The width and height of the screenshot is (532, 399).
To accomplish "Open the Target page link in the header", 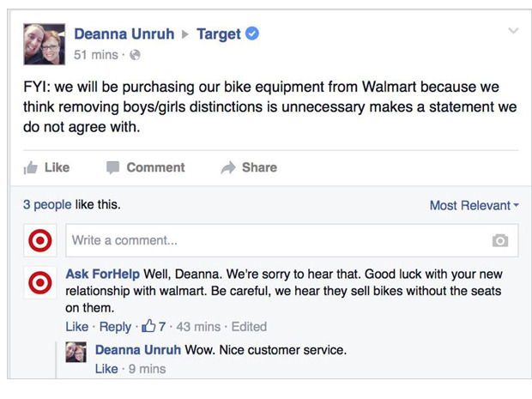I will pos(219,34).
